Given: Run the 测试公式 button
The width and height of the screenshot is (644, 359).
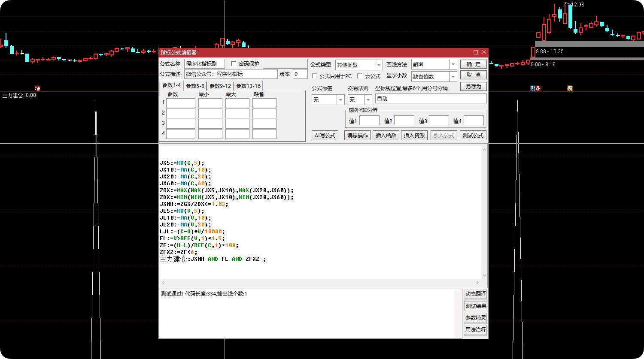Looking at the screenshot, I should point(473,135).
